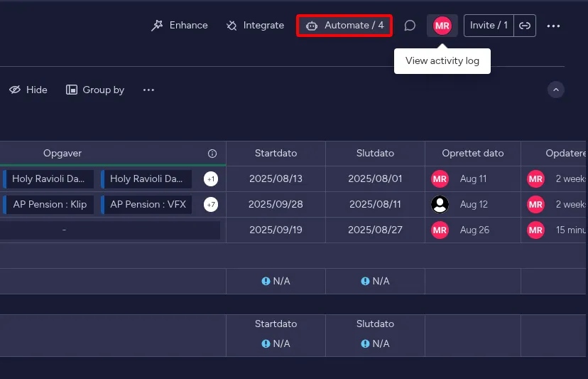Image resolution: width=588 pixels, height=379 pixels.
Task: Open the AP Pension : Klip task
Action: [x=49, y=205]
